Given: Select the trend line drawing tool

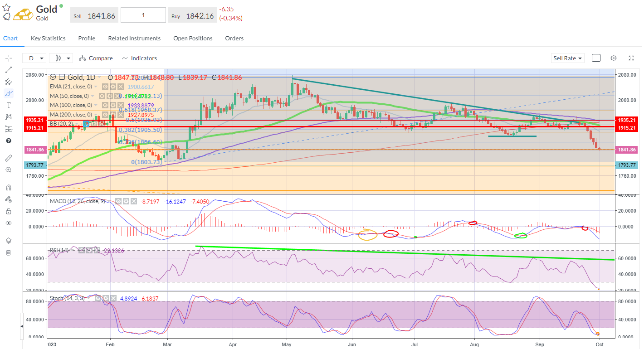Looking at the screenshot, I should (x=9, y=70).
